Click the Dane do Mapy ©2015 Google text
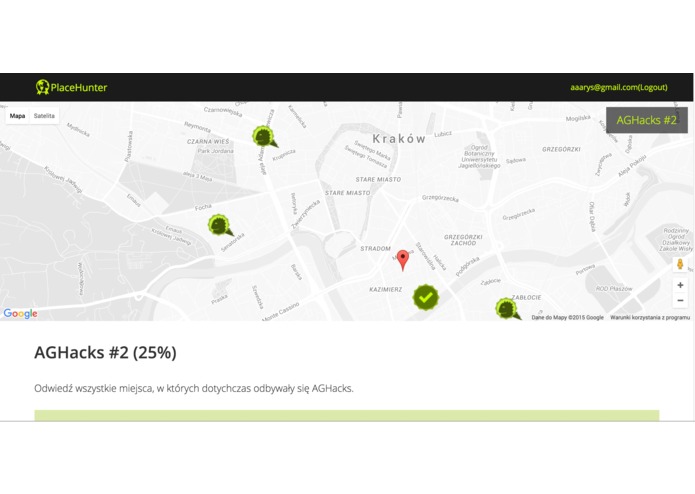695x494 pixels. (567, 317)
